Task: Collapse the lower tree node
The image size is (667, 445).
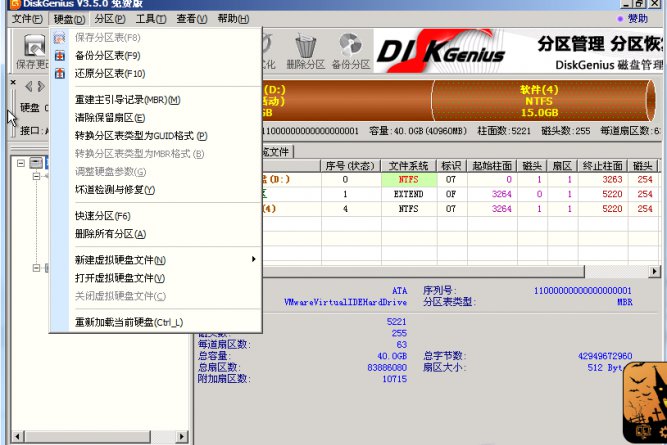Action: click(36, 268)
